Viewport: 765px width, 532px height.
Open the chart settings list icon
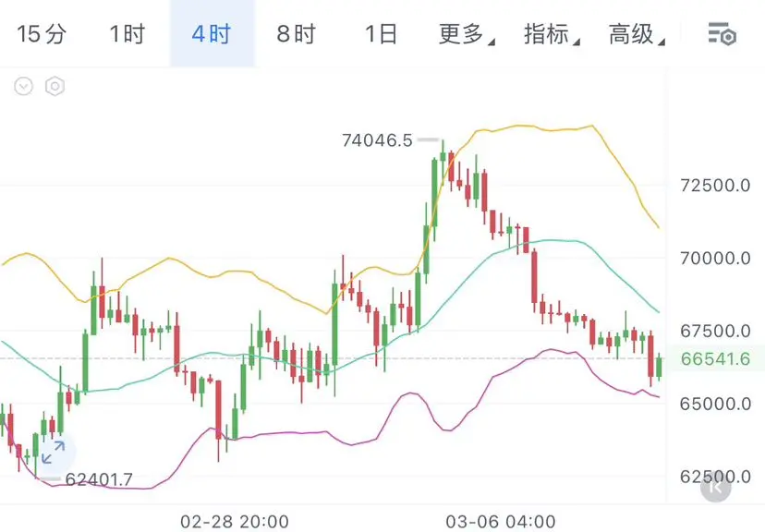722,33
